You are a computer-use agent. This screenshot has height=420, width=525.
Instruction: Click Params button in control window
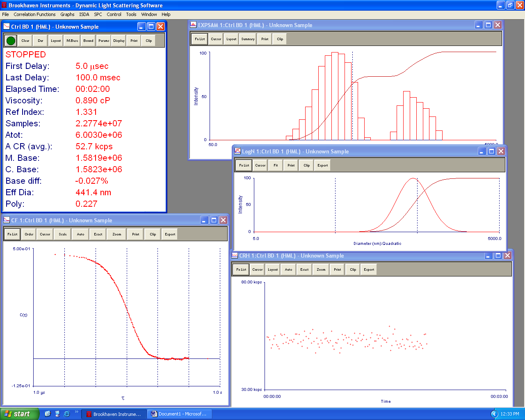(x=104, y=41)
